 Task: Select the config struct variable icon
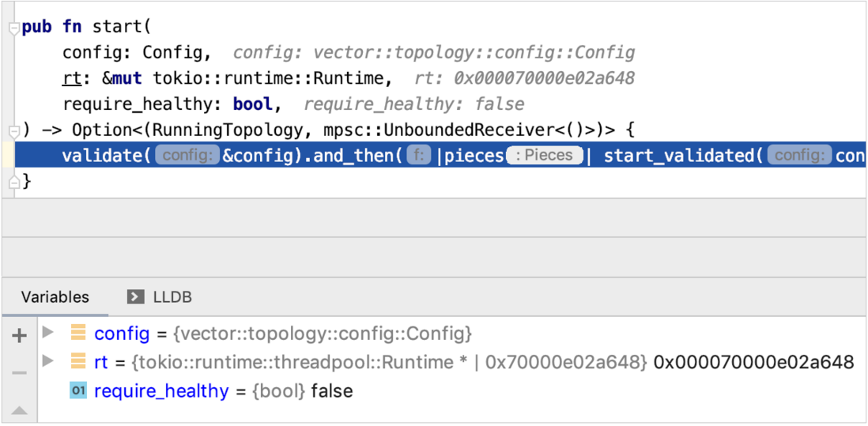[78, 333]
